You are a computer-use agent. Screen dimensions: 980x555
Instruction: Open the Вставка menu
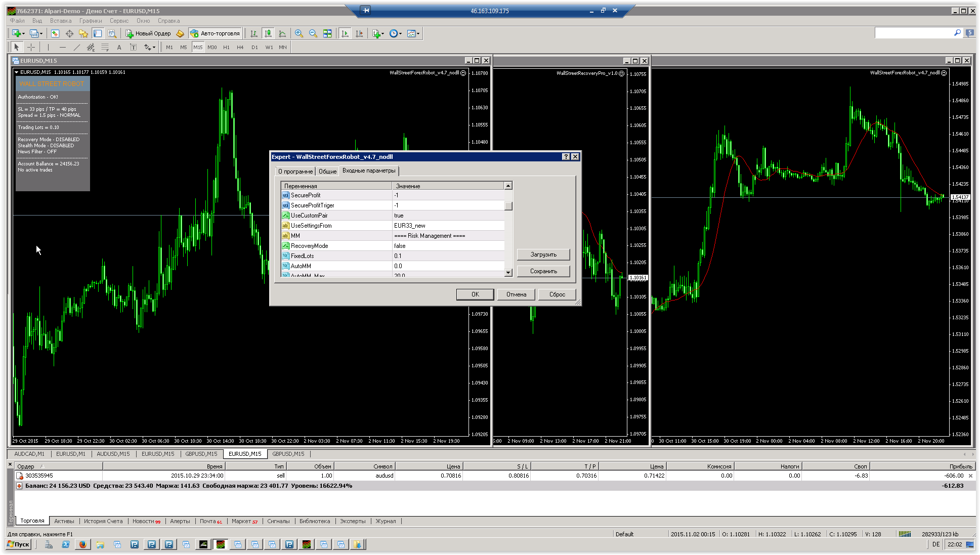pyautogui.click(x=61, y=21)
